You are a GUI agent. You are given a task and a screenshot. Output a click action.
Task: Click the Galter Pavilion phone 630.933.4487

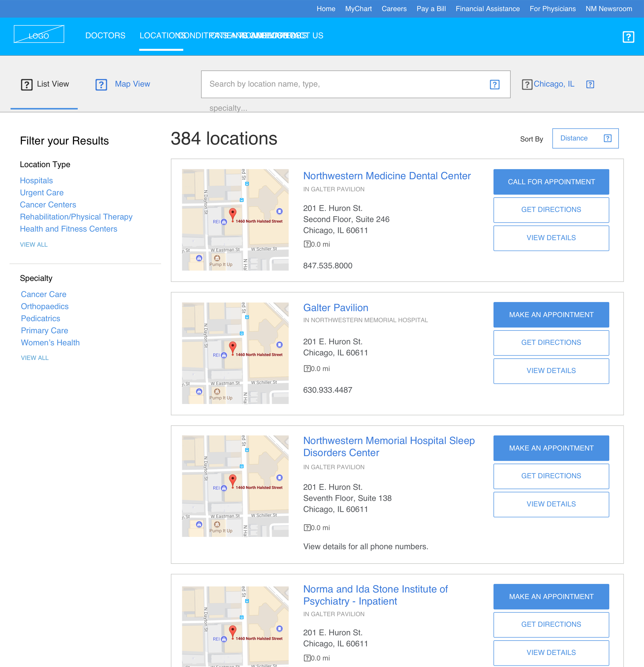[327, 390]
